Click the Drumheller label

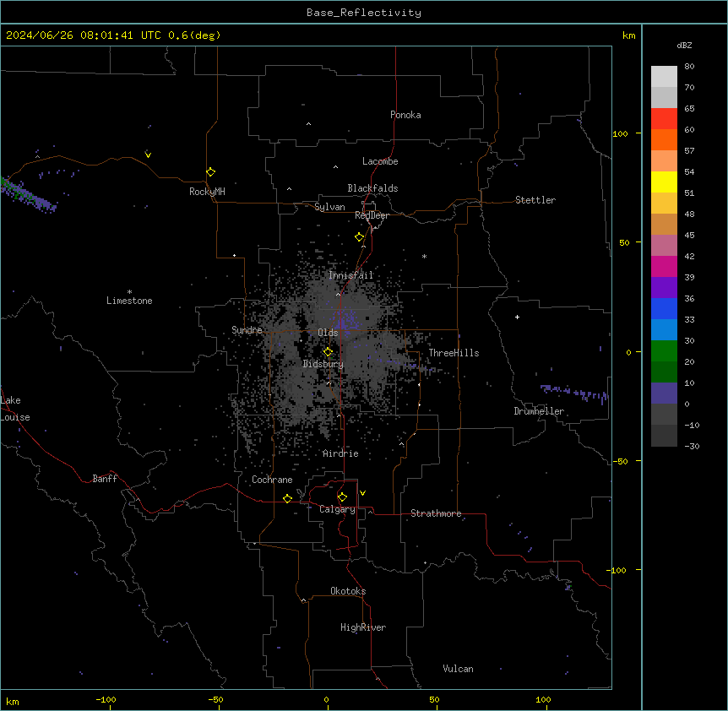pos(539,411)
